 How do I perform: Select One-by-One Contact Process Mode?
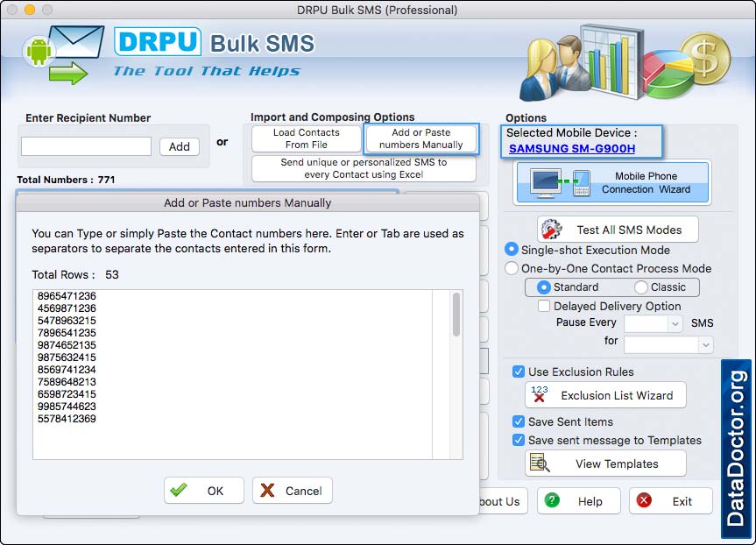pyautogui.click(x=511, y=268)
